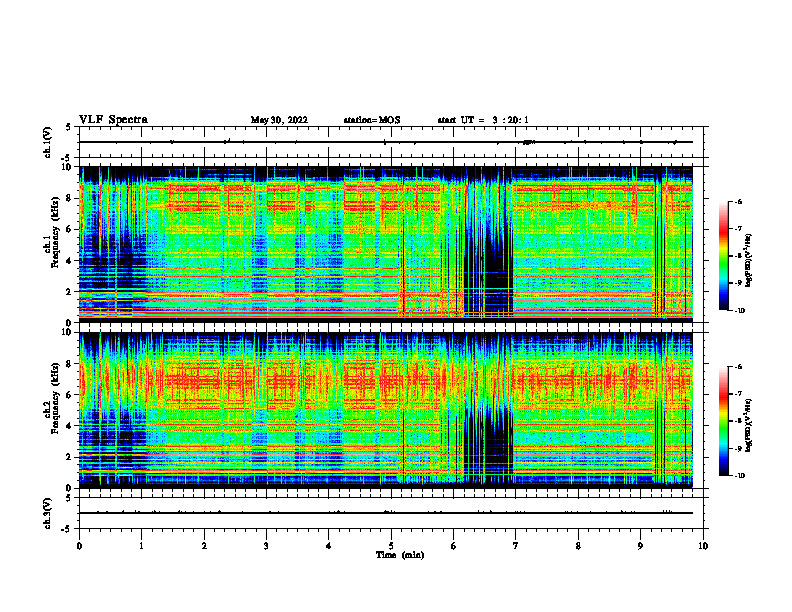
Task: Click the ch.1 color scale unit label
Action: 749,261
